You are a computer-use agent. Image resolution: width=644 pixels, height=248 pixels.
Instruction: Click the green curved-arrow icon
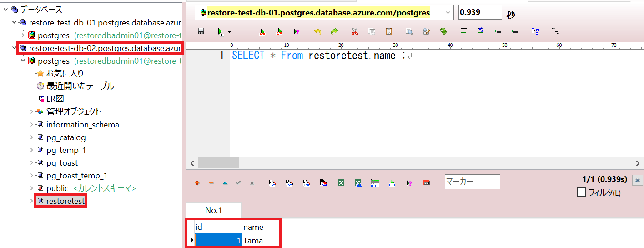[443, 31]
